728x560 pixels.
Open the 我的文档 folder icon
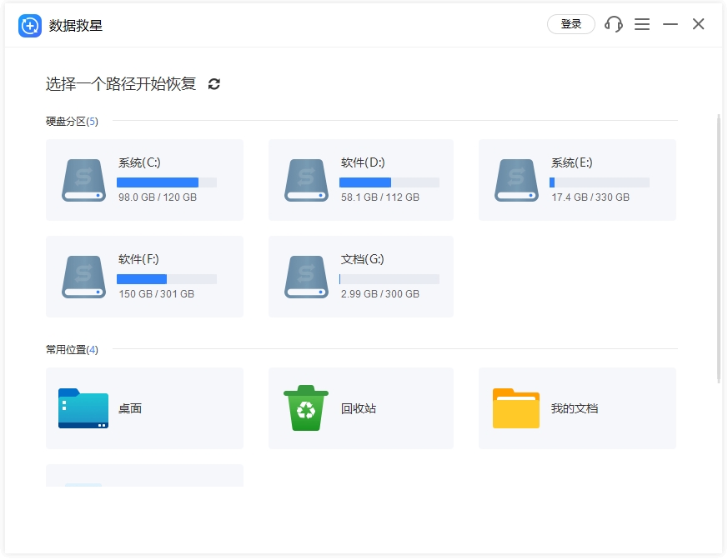[x=516, y=408]
